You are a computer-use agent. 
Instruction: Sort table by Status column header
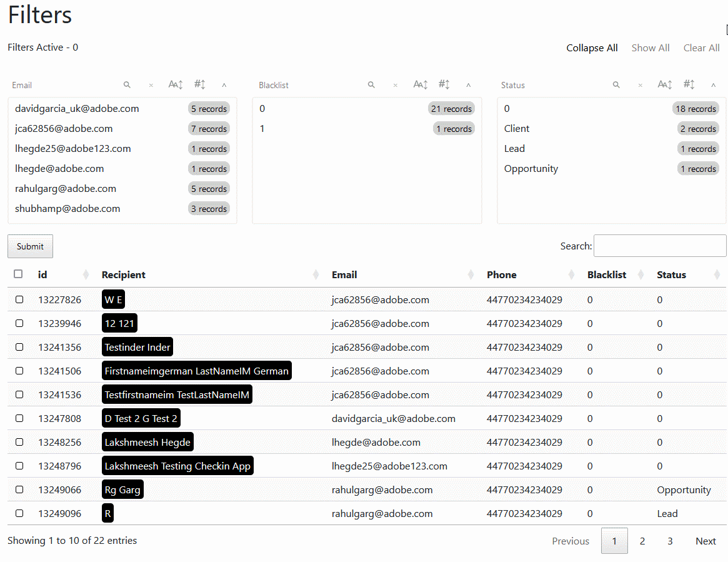click(x=688, y=274)
